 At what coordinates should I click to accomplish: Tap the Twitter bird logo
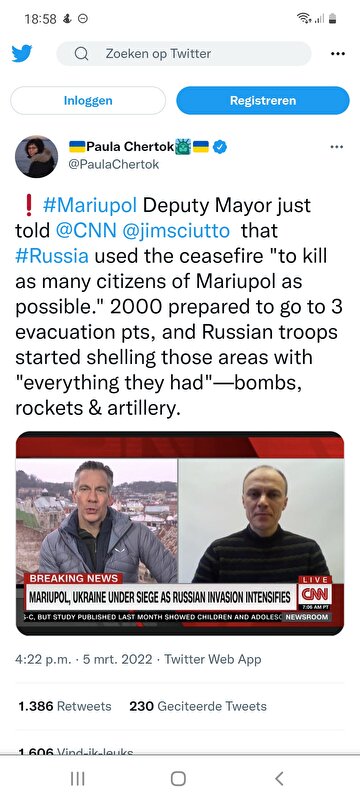point(22,54)
